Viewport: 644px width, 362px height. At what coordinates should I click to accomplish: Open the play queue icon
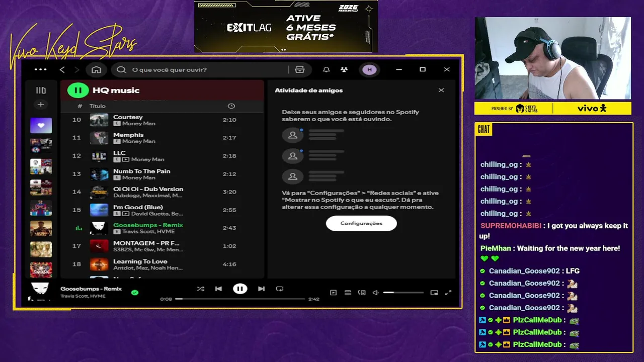(x=348, y=293)
